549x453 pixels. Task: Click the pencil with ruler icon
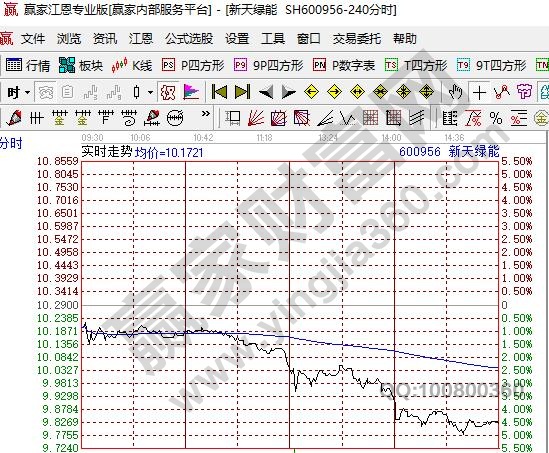(x=152, y=118)
